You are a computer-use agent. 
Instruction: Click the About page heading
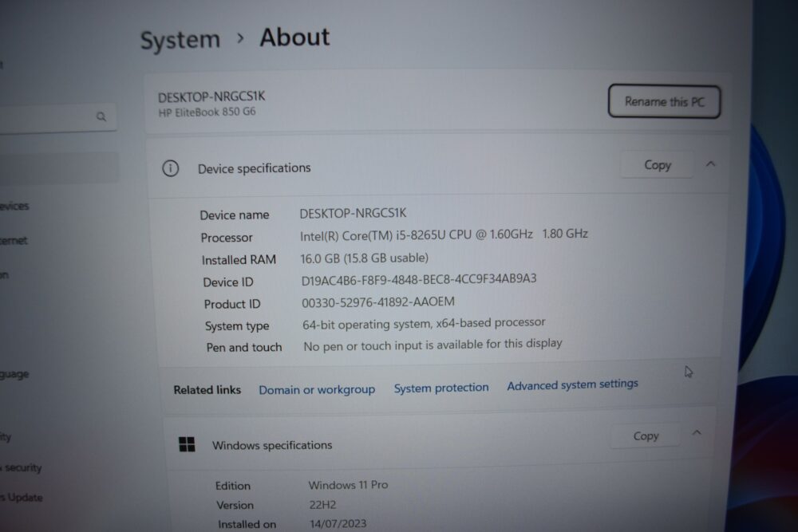tap(294, 37)
